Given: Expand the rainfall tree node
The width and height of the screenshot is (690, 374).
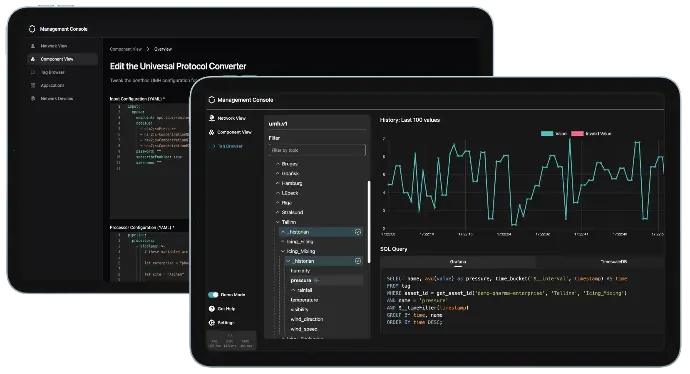Looking at the screenshot, I should (x=293, y=290).
